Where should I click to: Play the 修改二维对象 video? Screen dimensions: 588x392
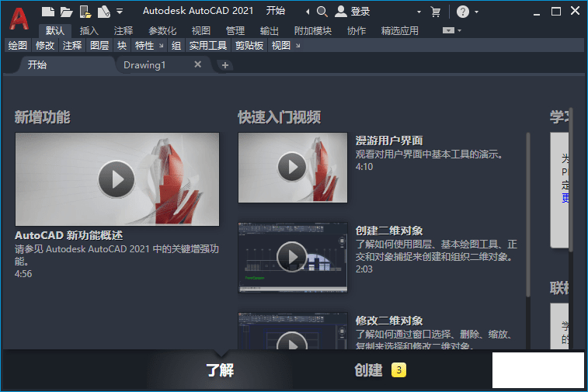[292, 342]
